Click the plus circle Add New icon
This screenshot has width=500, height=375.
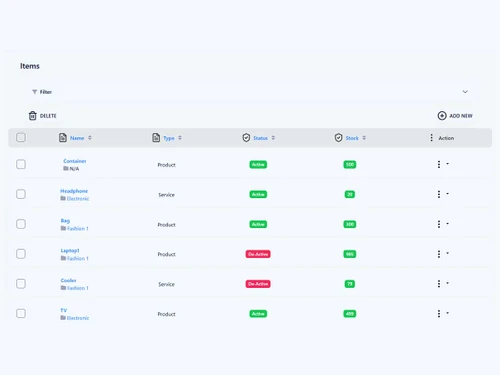click(442, 116)
